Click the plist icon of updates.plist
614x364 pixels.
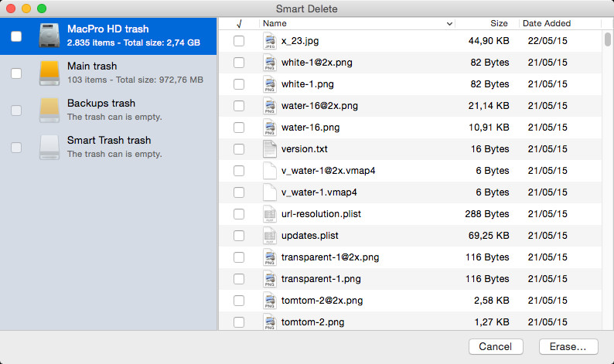coord(270,236)
